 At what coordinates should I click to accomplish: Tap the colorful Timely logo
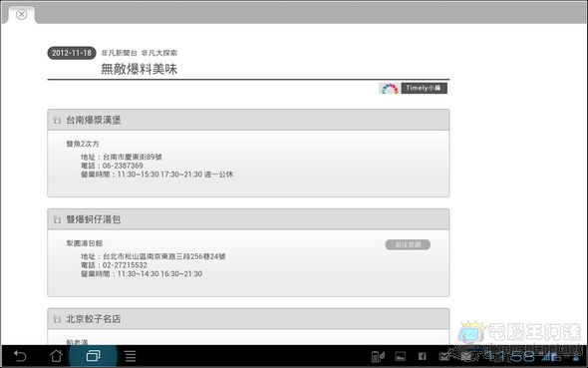point(390,89)
